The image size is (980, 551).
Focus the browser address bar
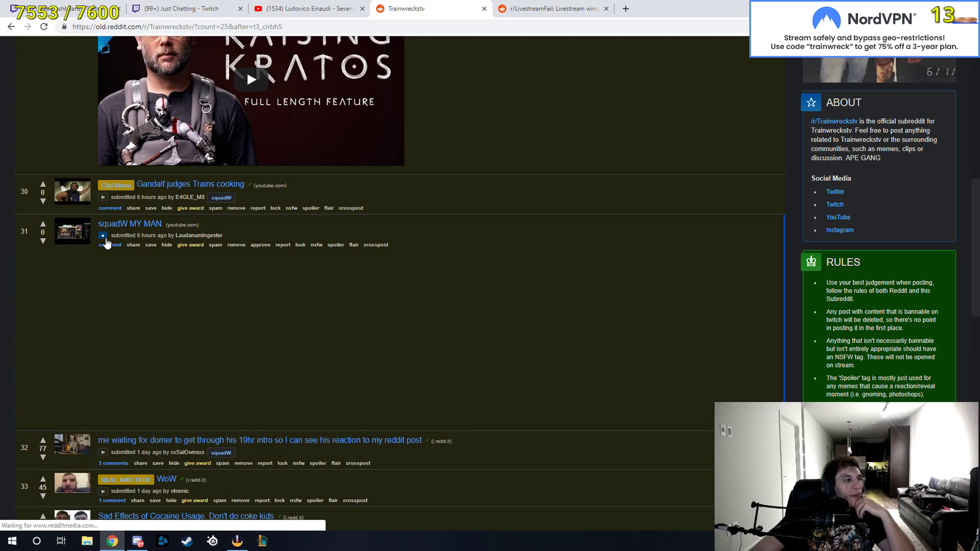point(392,27)
